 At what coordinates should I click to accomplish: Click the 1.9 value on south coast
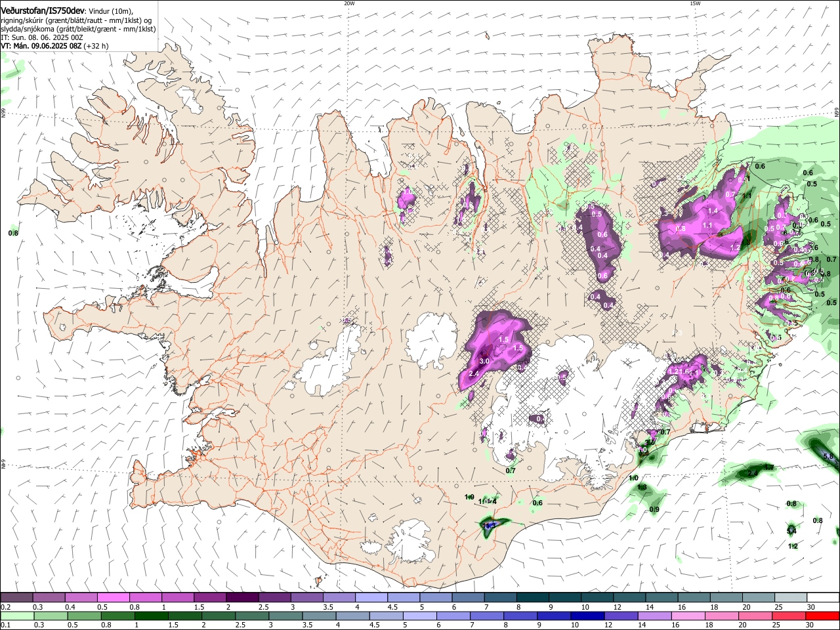pyautogui.click(x=469, y=497)
